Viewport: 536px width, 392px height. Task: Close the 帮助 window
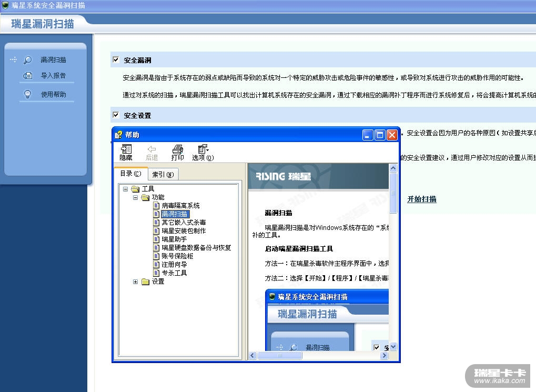392,135
